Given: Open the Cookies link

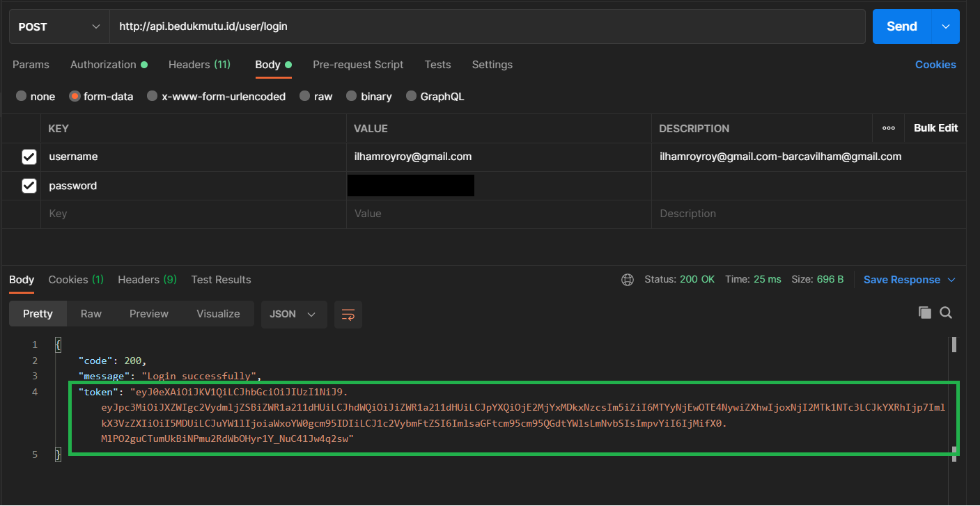Looking at the screenshot, I should (x=935, y=65).
